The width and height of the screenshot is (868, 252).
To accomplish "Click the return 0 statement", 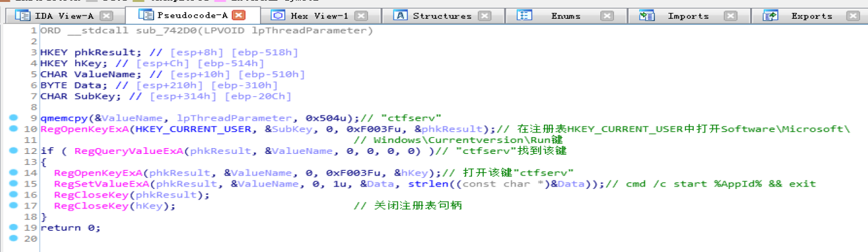I will tap(71, 228).
